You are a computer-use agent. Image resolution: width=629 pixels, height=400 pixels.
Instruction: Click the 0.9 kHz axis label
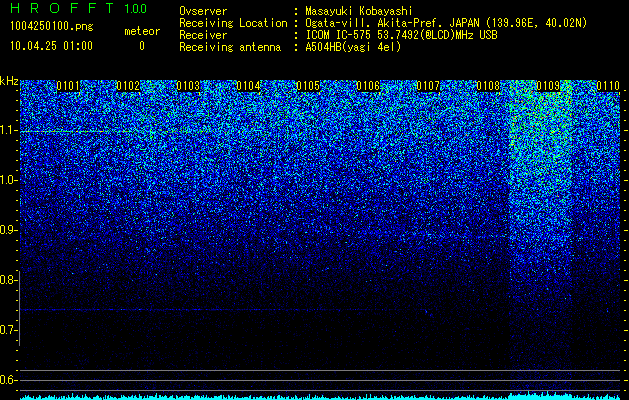(x=9, y=230)
